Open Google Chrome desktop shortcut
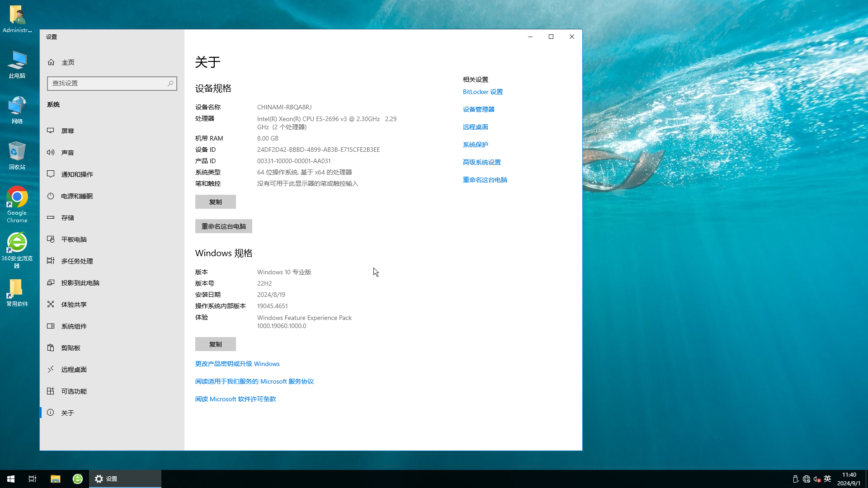The height and width of the screenshot is (488, 868). pos(17,205)
